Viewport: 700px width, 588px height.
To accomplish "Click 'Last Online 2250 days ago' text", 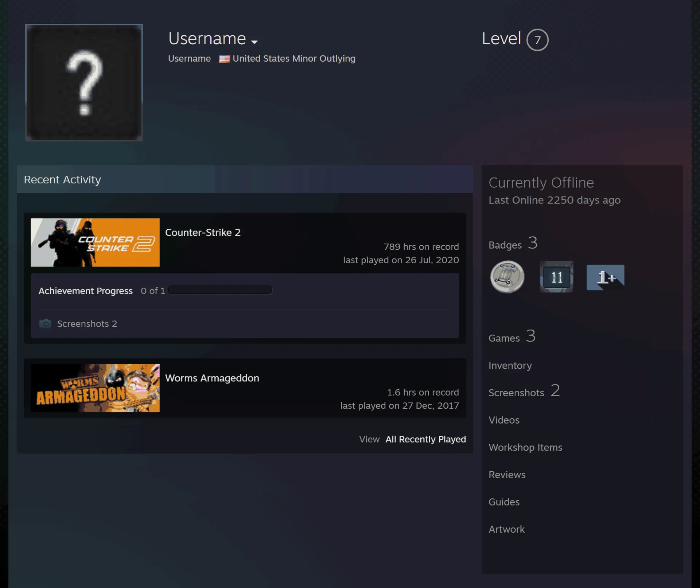I will tap(555, 200).
